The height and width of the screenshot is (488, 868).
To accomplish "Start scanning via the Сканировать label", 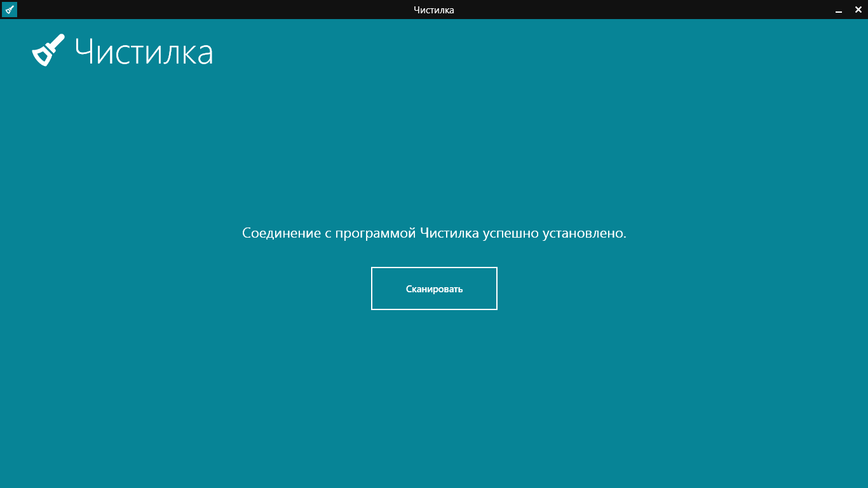I will point(434,289).
